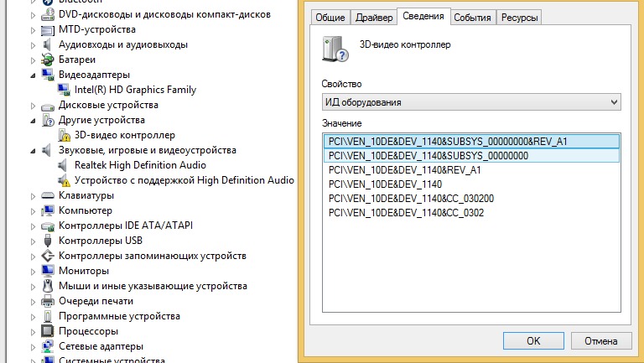The height and width of the screenshot is (363, 644).
Task: Select the Контроллеры запоминающих устройств label
Action: pos(153,256)
